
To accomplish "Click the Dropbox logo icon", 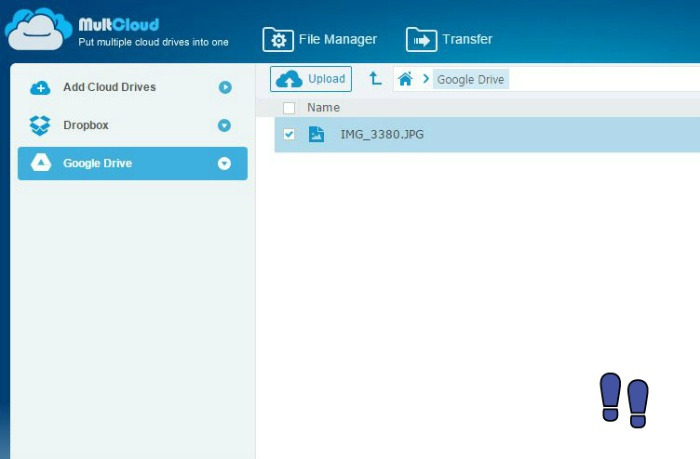I will [x=40, y=125].
